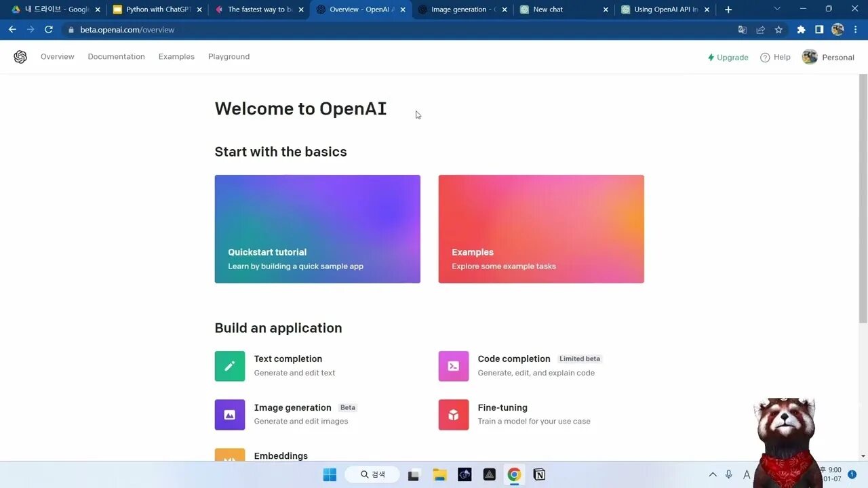
Task: Click the microphone icon in system tray
Action: click(x=729, y=474)
